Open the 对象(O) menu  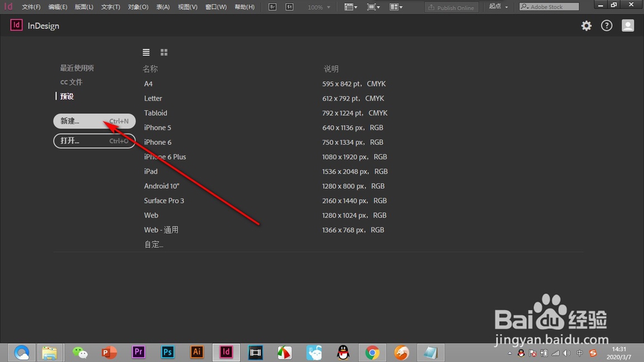tap(138, 7)
